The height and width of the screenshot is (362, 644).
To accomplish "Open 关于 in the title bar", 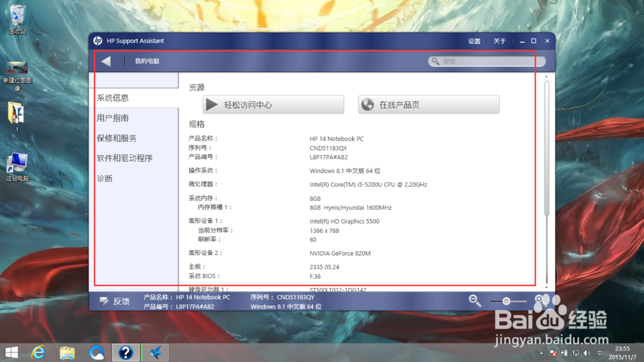I will point(500,41).
